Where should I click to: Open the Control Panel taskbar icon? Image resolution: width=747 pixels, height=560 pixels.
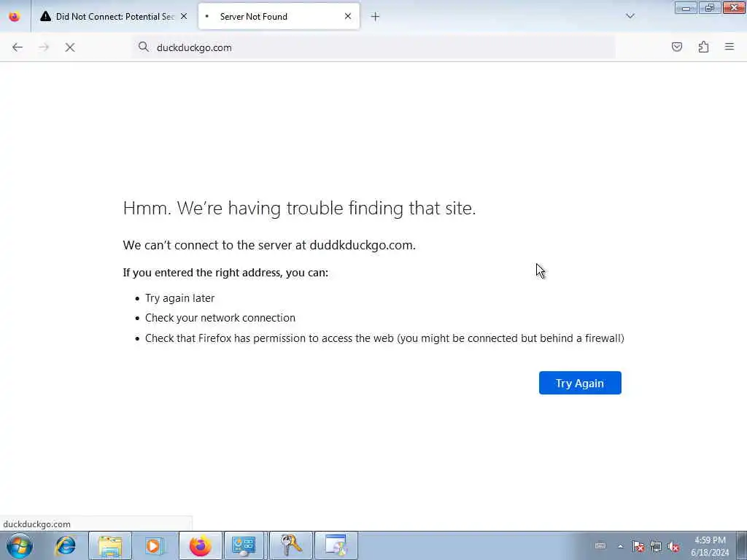pos(244,545)
